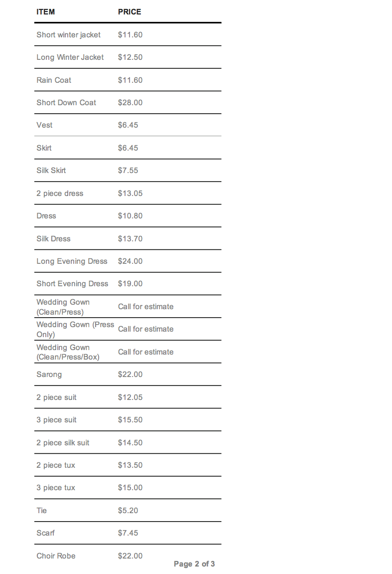Click the Wedding Gown (Clean/Press/Box) item
The width and height of the screenshot is (392, 574).
(x=68, y=352)
